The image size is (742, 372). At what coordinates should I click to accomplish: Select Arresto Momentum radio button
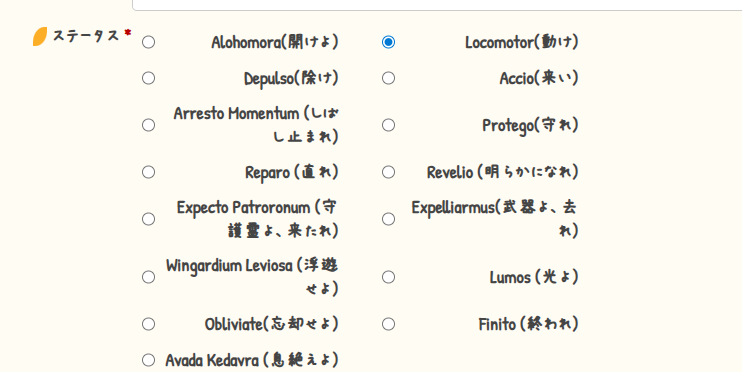point(149,125)
